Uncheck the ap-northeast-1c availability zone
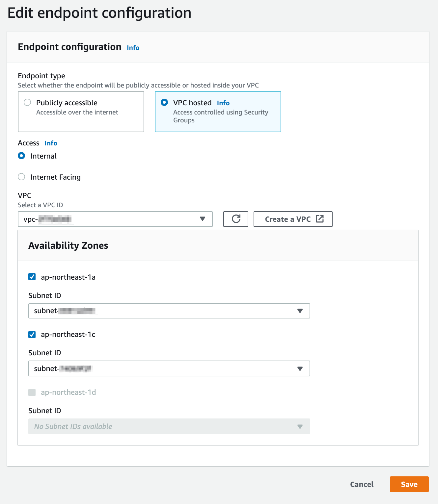Viewport: 438px width, 504px height. pyautogui.click(x=32, y=335)
